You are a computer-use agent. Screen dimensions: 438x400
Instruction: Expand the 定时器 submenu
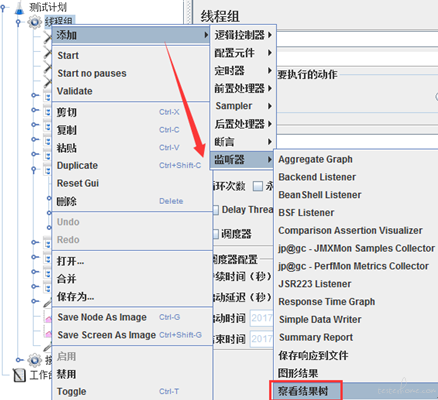coord(243,70)
